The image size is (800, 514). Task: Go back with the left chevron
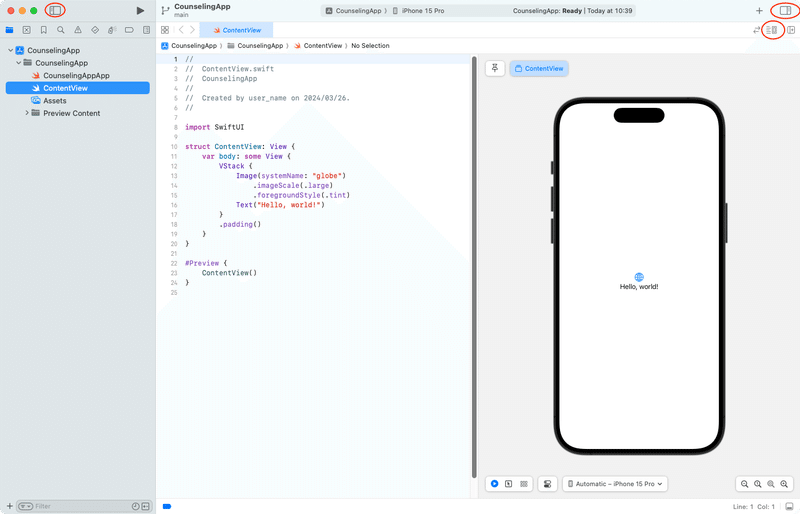point(181,30)
